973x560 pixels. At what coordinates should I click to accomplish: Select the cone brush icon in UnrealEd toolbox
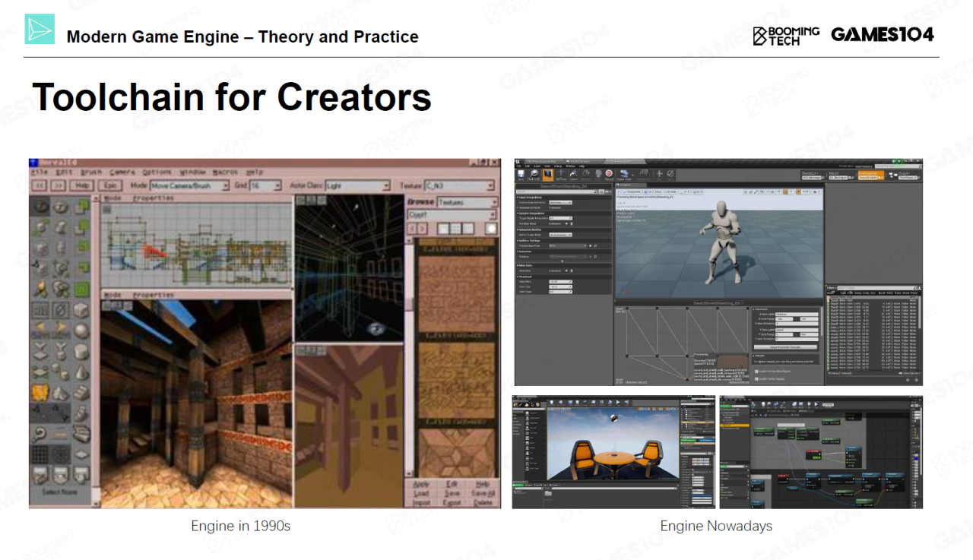(81, 372)
